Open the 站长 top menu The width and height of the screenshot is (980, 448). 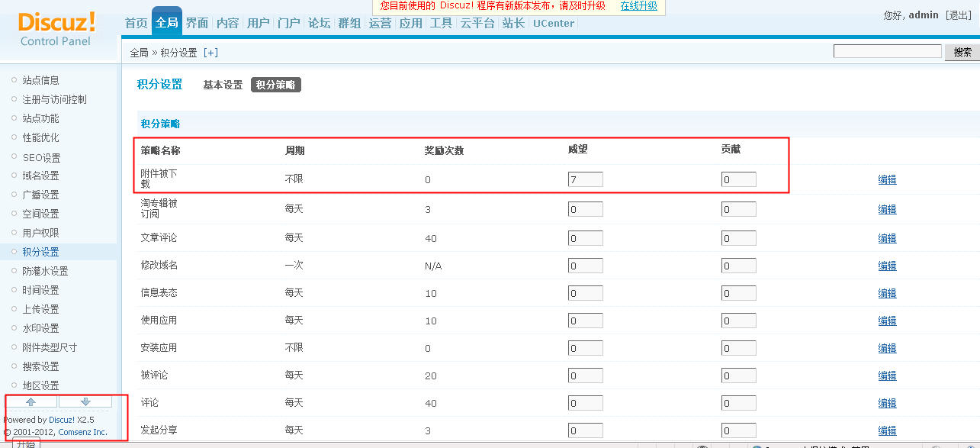pyautogui.click(x=513, y=23)
